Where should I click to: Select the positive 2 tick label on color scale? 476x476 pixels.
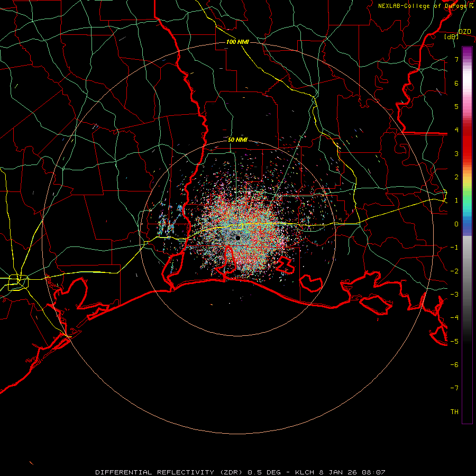[456, 177]
